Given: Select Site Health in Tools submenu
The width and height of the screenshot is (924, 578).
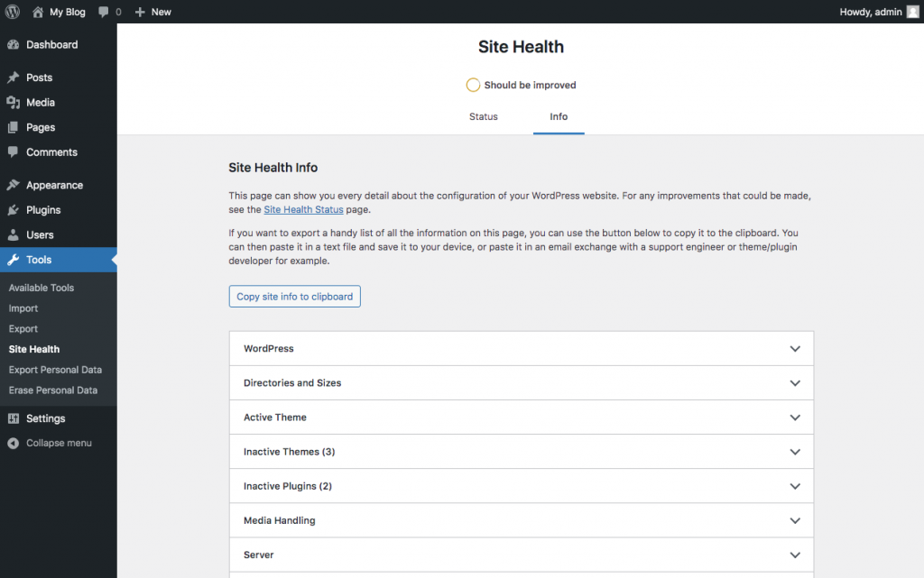Looking at the screenshot, I should (x=34, y=349).
